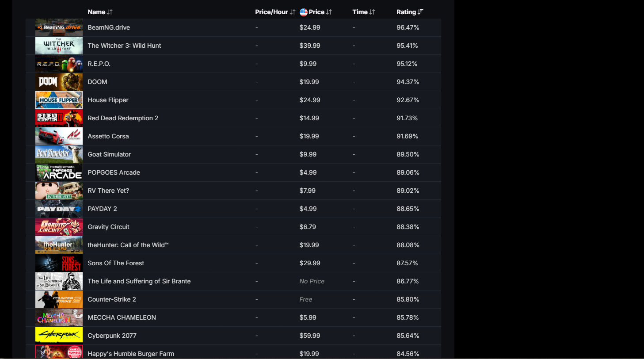Viewport: 644px width, 359px height.
Task: Select the House Flipper title
Action: 108,100
